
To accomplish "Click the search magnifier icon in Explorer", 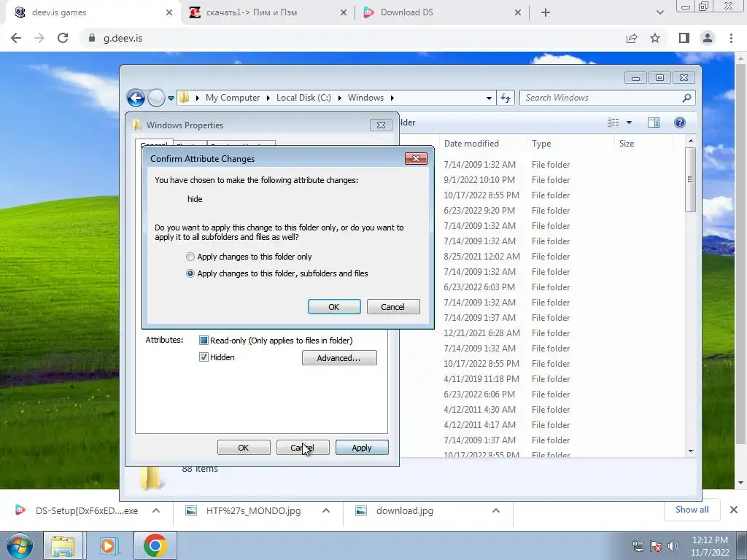I will (686, 98).
